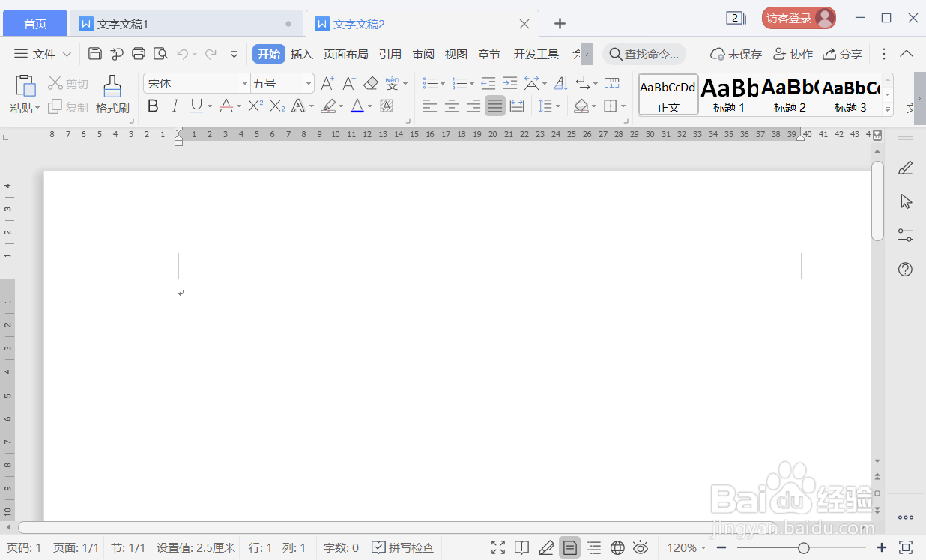Image resolution: width=926 pixels, height=560 pixels.
Task: Click the Print icon in quick access toolbar
Action: coord(139,53)
